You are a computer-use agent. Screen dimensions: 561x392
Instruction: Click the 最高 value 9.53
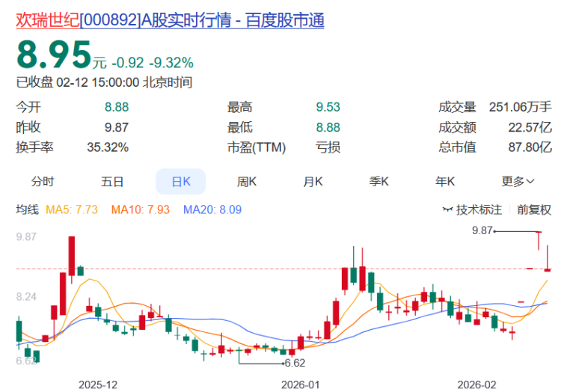click(x=328, y=107)
